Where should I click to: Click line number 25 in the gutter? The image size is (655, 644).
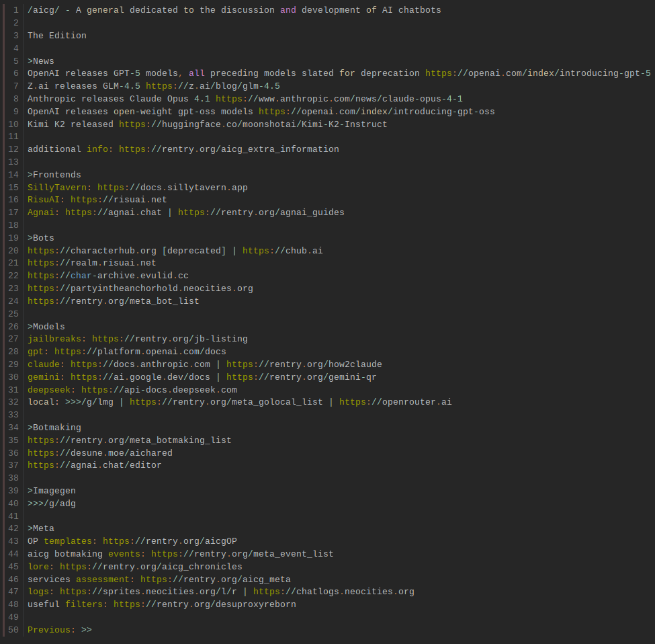[x=13, y=314]
